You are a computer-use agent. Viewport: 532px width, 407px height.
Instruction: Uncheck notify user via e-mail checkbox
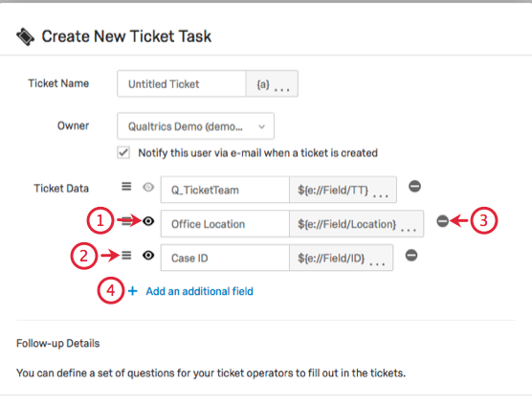(123, 152)
